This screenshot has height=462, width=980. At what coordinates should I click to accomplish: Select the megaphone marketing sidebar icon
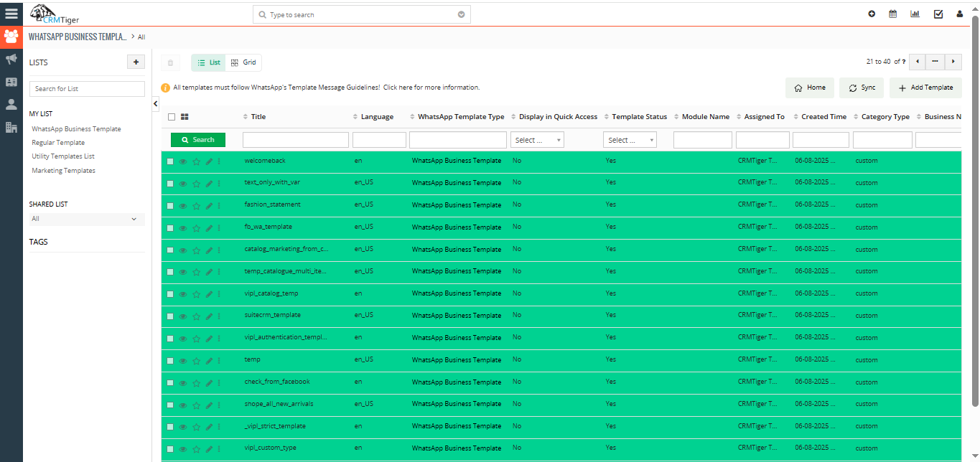pyautogui.click(x=11, y=59)
